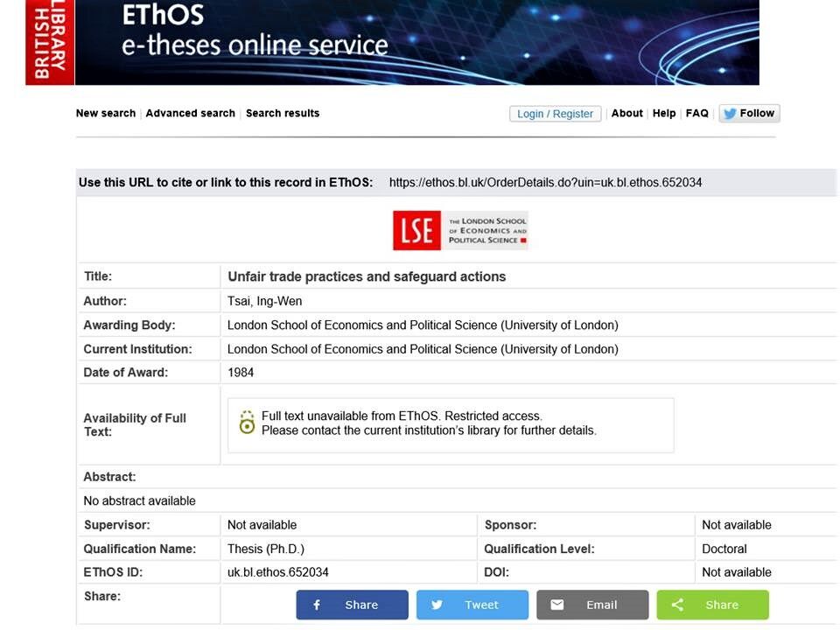Open the FAQ page

[x=697, y=113]
